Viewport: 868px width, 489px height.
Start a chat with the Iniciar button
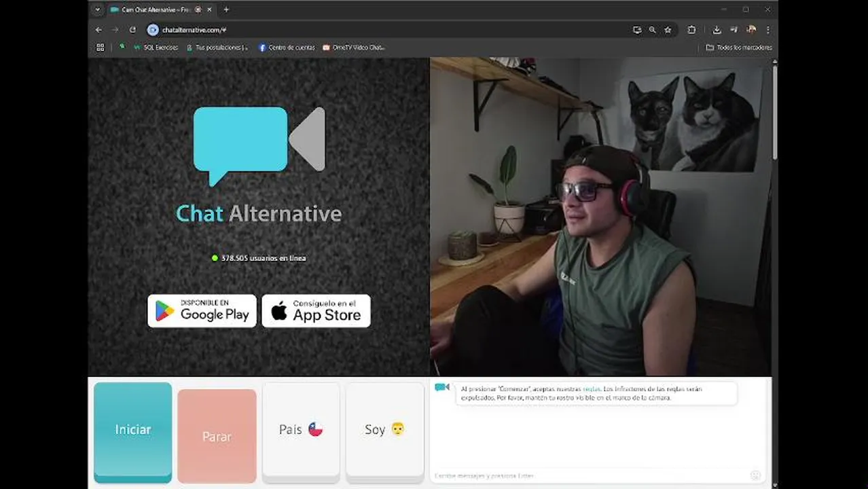click(x=132, y=432)
